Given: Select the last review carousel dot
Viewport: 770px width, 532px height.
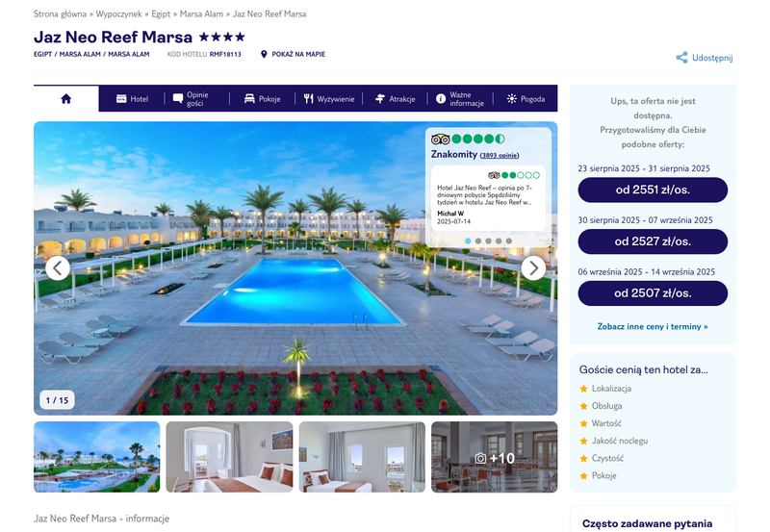Looking at the screenshot, I should (509, 241).
